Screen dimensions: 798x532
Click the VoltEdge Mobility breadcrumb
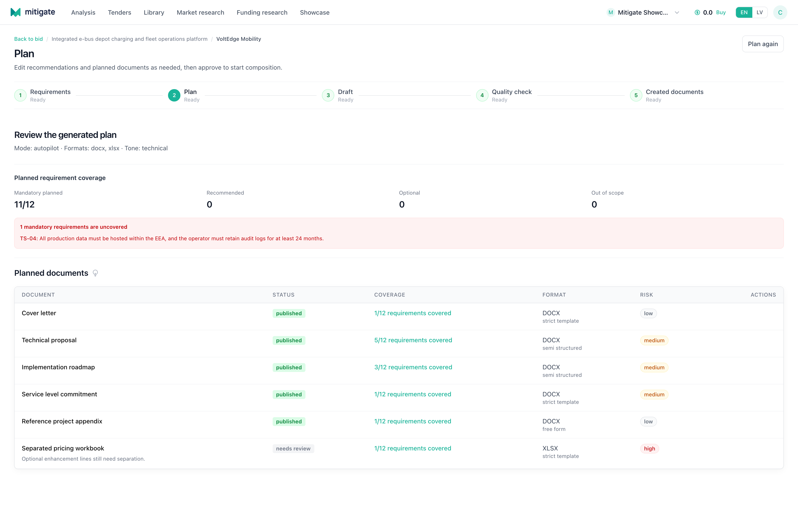[239, 39]
